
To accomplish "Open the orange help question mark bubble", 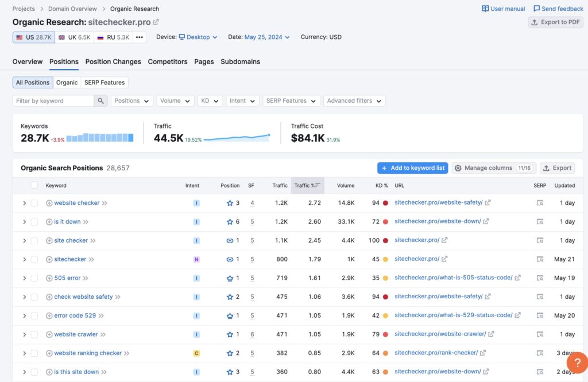I will click(x=577, y=363).
